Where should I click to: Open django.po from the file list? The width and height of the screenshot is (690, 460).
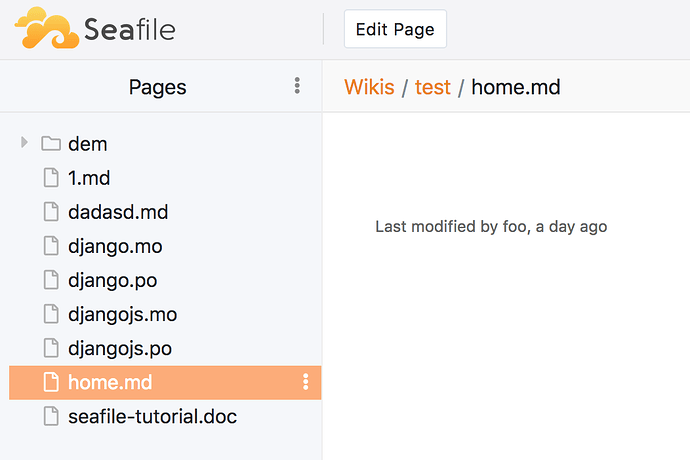pos(112,280)
